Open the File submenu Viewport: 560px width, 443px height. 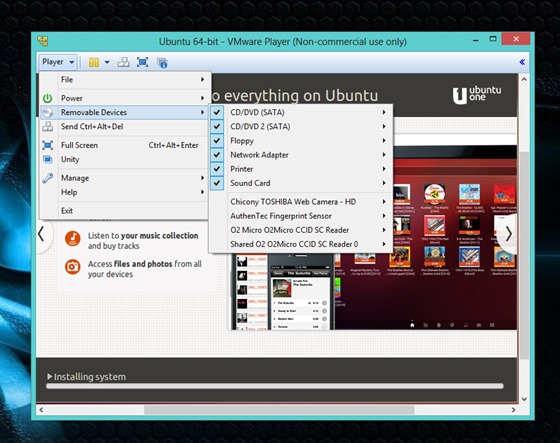(x=124, y=80)
